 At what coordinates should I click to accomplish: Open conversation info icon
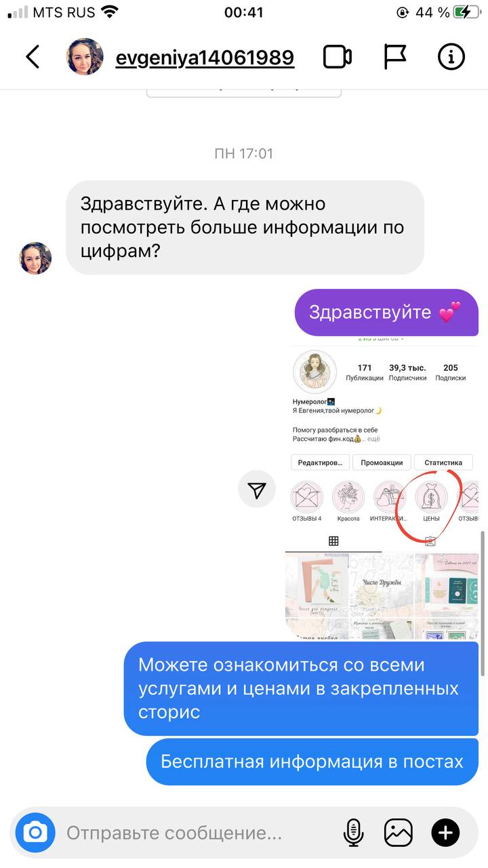click(451, 57)
